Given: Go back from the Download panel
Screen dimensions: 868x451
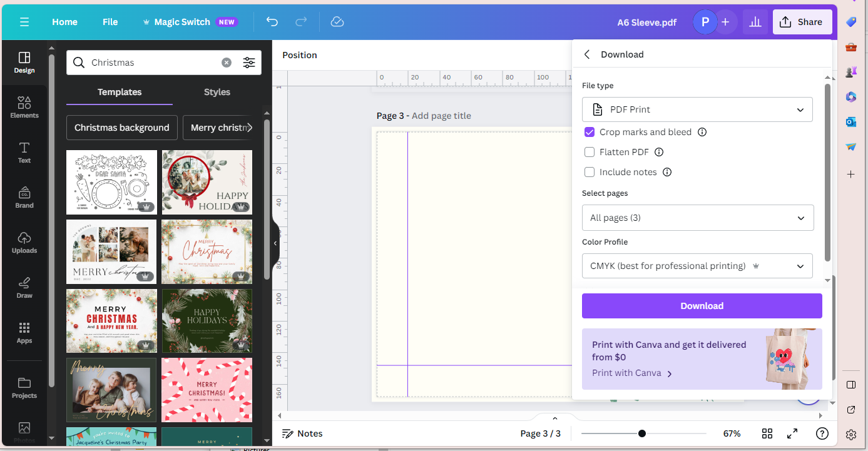Looking at the screenshot, I should [x=587, y=54].
